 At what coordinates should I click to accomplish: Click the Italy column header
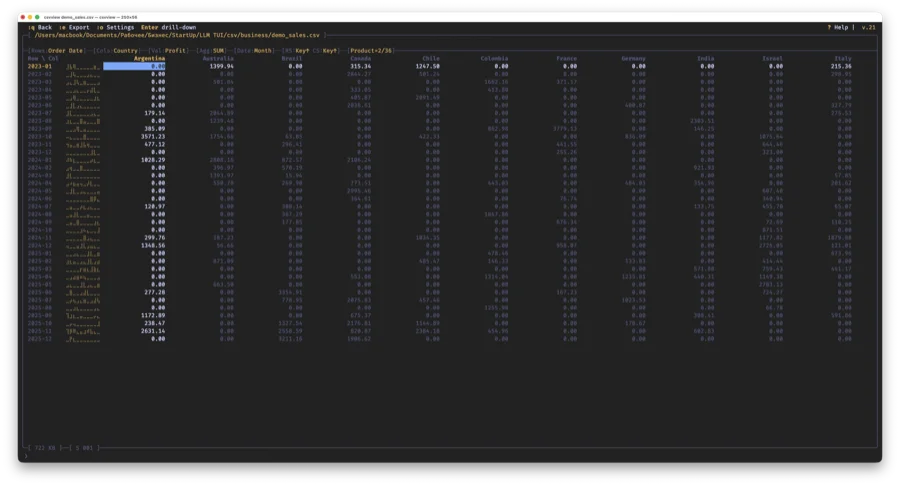(x=841, y=58)
